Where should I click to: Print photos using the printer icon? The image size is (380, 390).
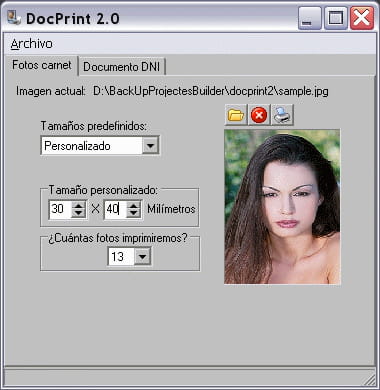pyautogui.click(x=282, y=115)
